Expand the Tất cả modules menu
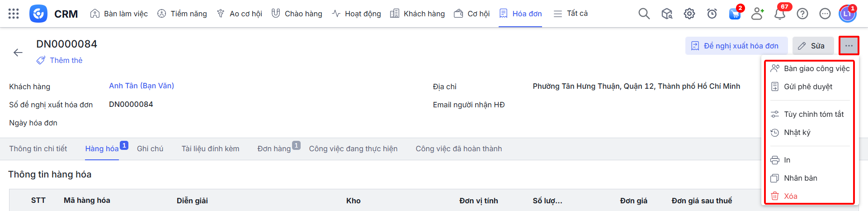The height and width of the screenshot is (211, 868). point(571,14)
